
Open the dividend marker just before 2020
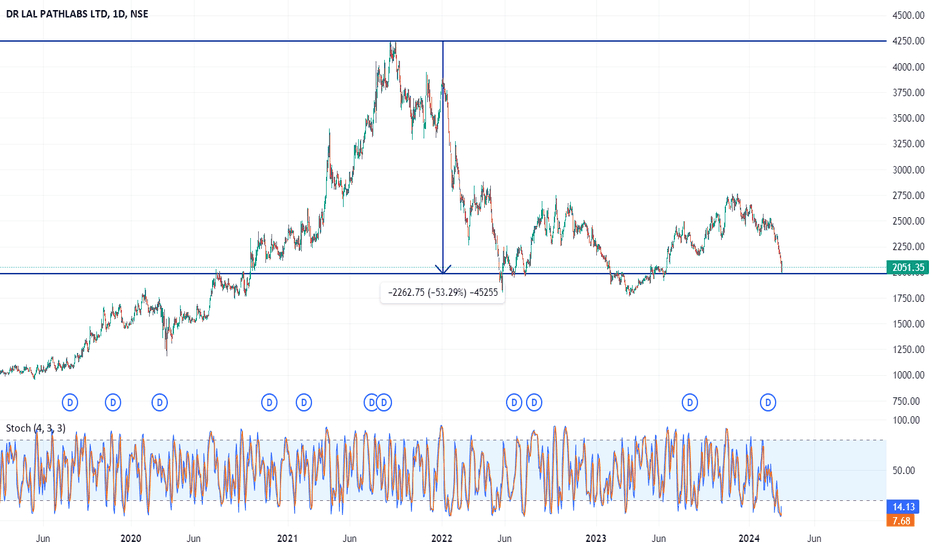[113, 403]
